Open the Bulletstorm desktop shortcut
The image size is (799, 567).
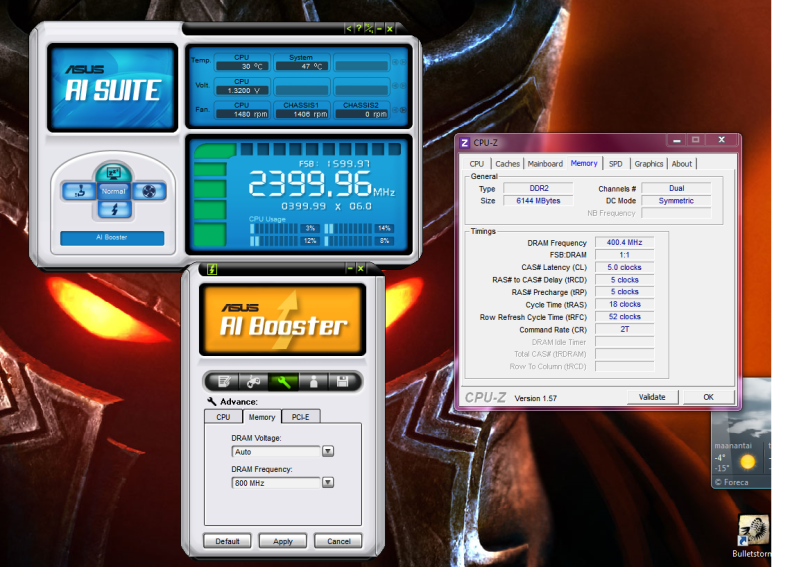pyautogui.click(x=752, y=537)
